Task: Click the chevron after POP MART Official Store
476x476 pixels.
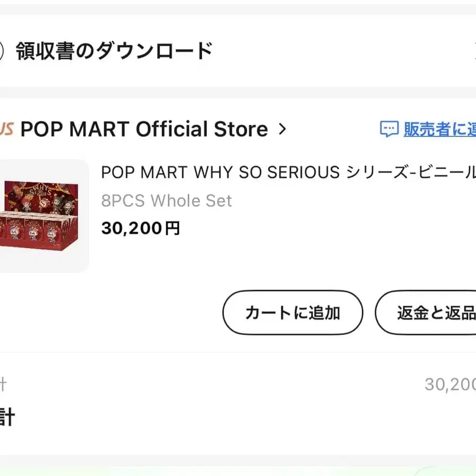Action: [x=282, y=129]
